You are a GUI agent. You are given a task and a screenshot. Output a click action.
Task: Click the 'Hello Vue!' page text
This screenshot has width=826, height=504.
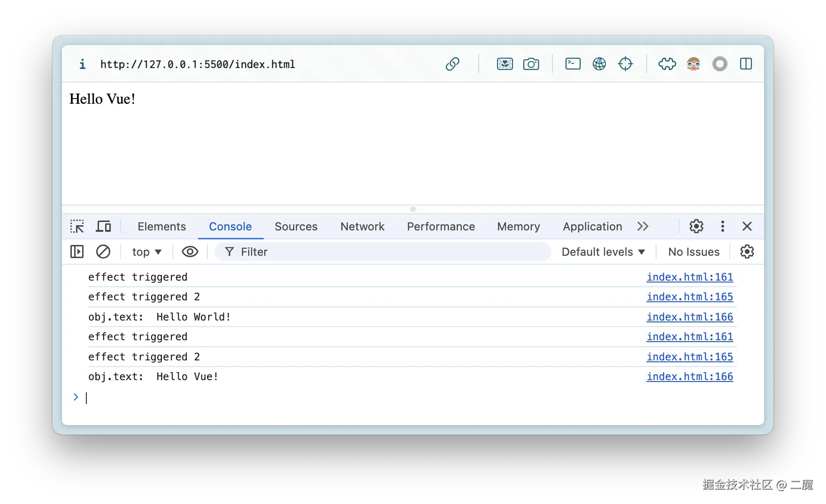[x=102, y=99]
